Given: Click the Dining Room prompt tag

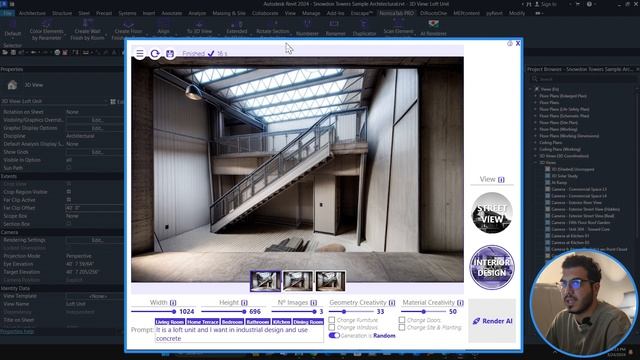Looking at the screenshot, I should click(x=308, y=322).
